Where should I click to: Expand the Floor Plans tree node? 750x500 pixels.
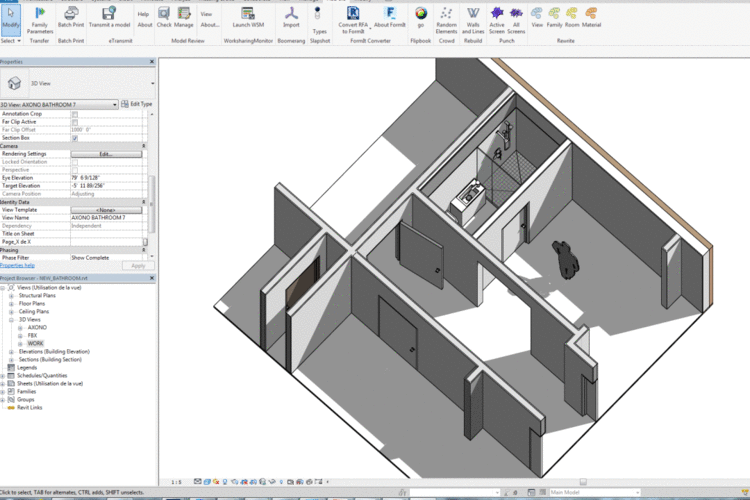coord(11,304)
